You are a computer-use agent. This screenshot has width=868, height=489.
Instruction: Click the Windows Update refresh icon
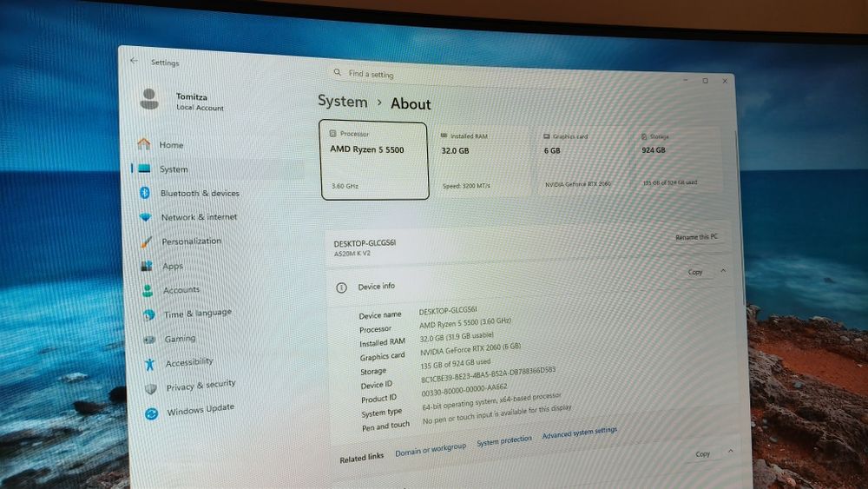click(x=151, y=413)
